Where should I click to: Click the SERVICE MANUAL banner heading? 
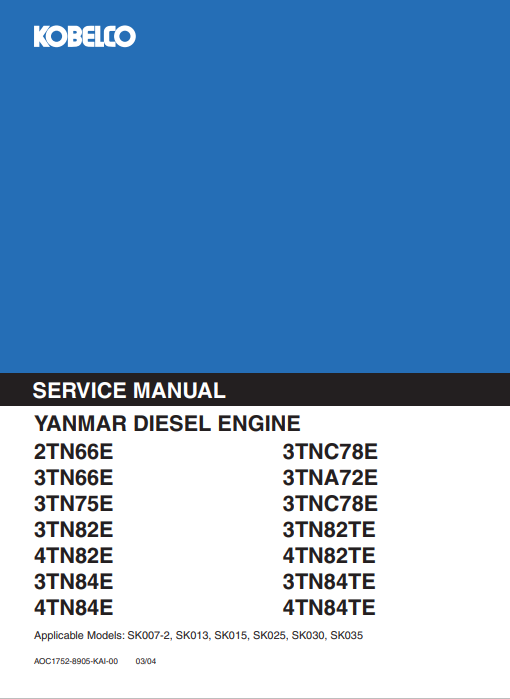pyautogui.click(x=129, y=391)
